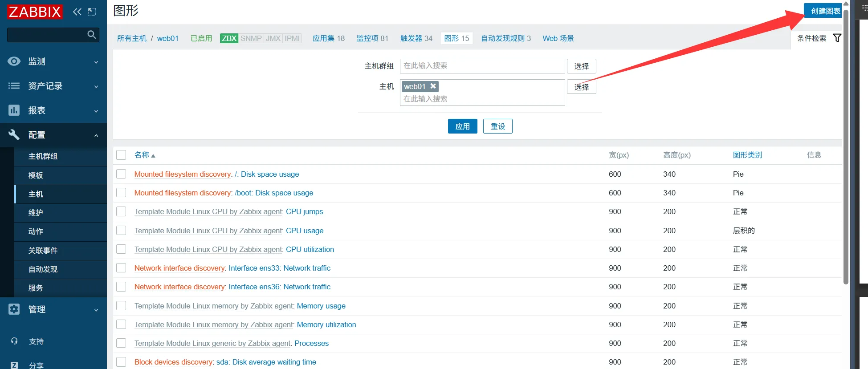Click the magnifier search icon in sidebar
Viewport: 868px width, 369px height.
click(x=92, y=35)
